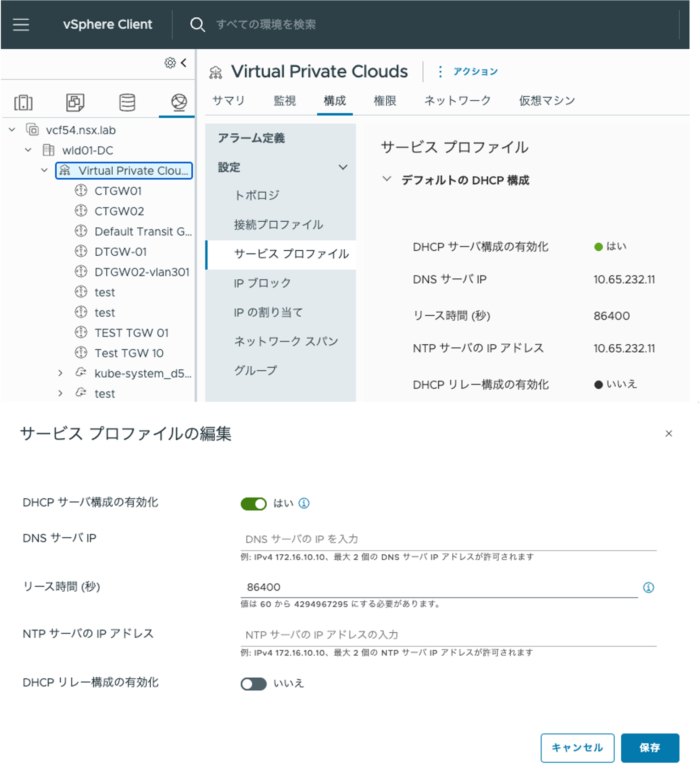Image resolution: width=700 pixels, height=772 pixels.
Task: Click the Test TGW 10 gateway icon
Action: click(x=81, y=353)
